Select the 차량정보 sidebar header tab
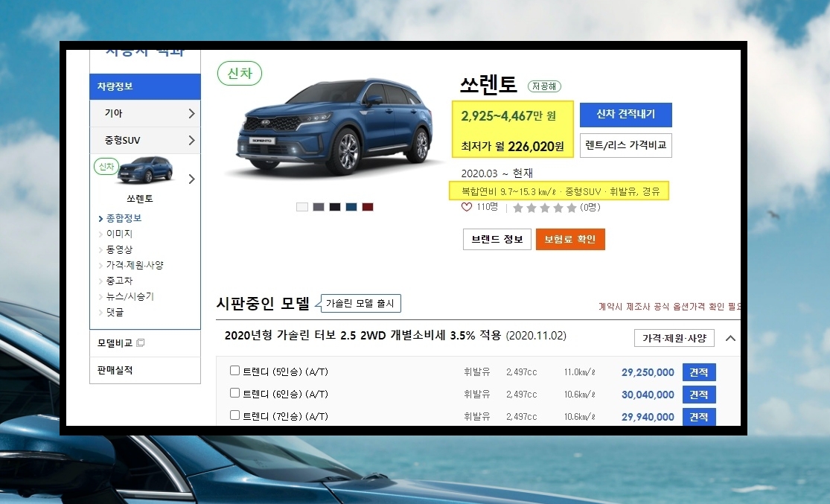 pyautogui.click(x=145, y=86)
